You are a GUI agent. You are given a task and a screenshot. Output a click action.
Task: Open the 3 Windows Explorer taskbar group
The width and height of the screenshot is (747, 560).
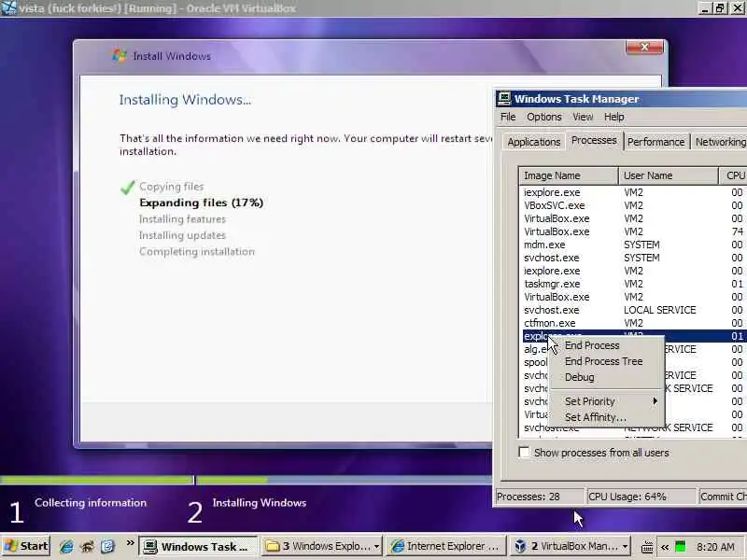click(x=322, y=546)
